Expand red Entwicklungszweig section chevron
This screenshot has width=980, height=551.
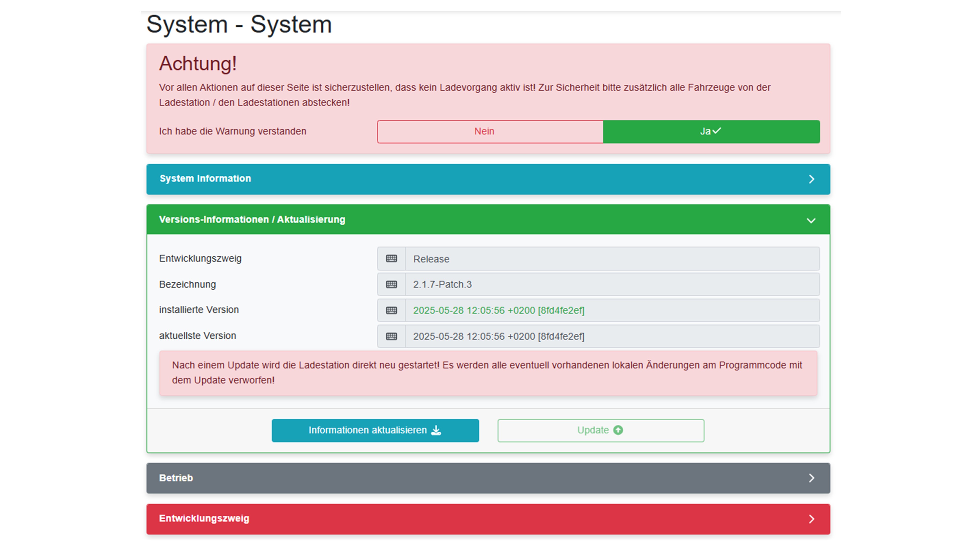811,519
